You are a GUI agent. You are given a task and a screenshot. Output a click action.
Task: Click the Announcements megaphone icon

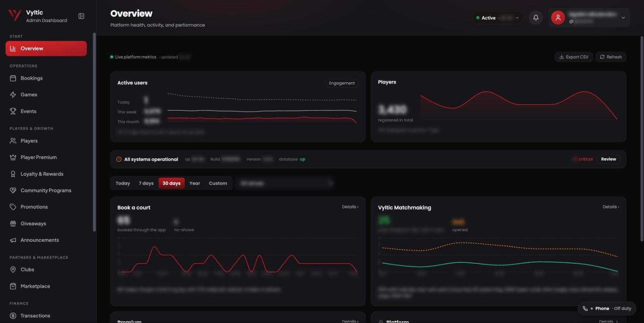(x=13, y=240)
